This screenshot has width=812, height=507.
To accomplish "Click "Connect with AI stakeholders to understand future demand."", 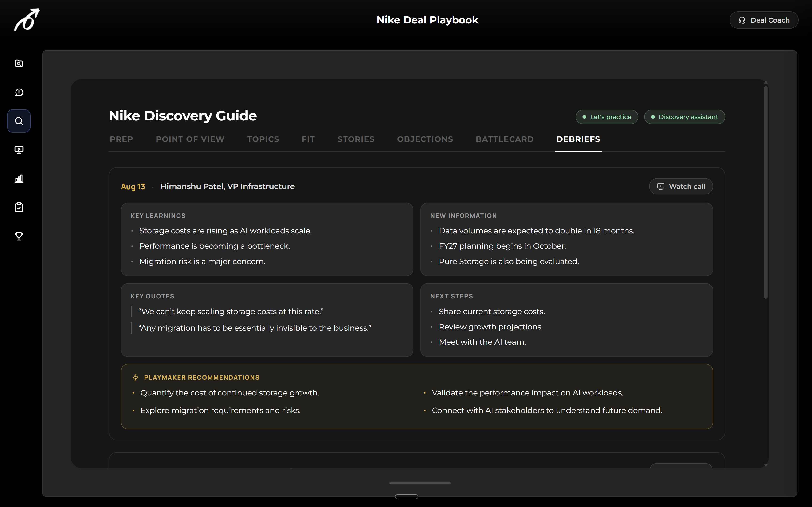I will (547, 410).
